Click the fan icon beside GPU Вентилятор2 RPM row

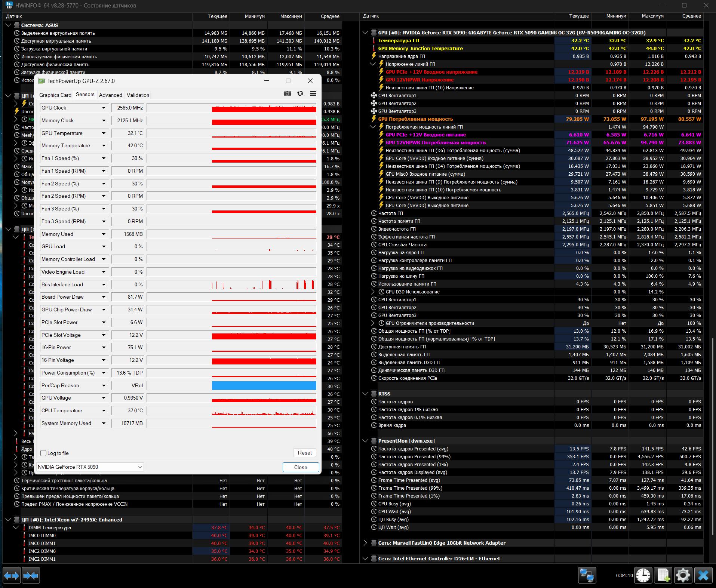(x=374, y=104)
